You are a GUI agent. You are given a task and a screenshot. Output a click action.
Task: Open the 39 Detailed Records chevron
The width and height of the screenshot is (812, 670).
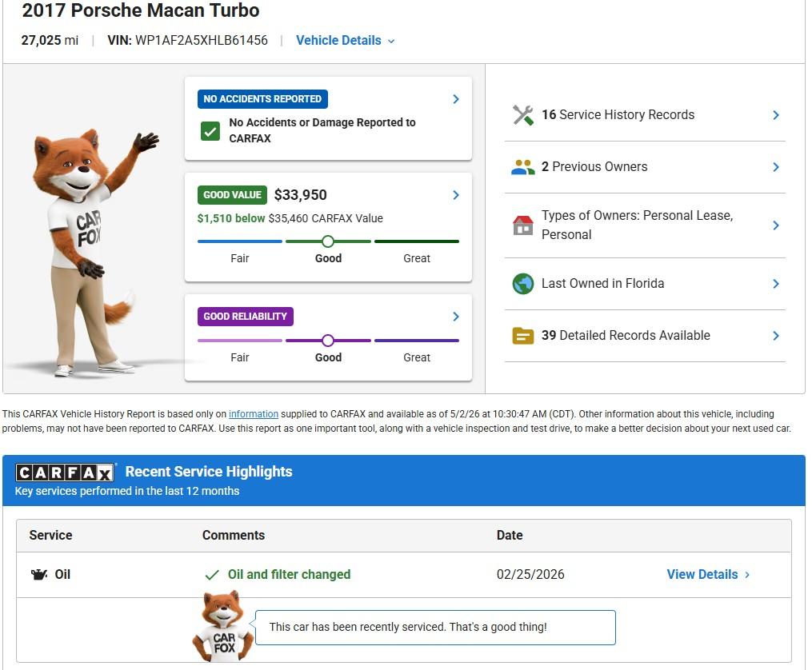[776, 336]
